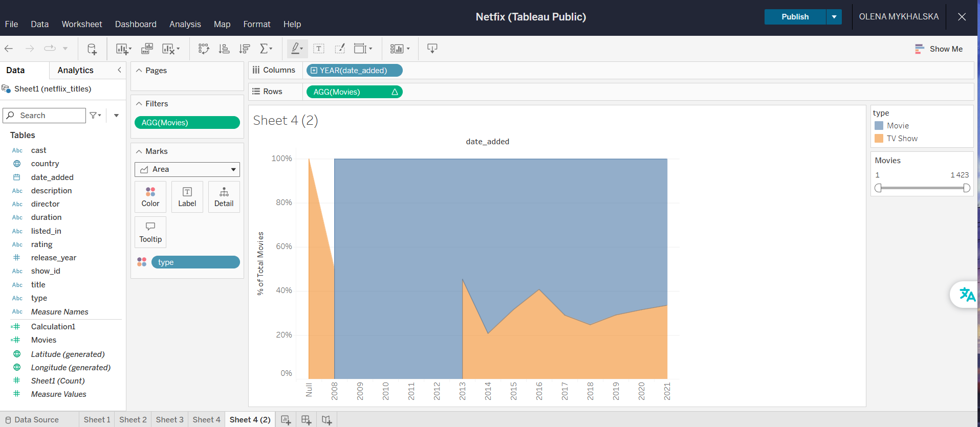This screenshot has height=427, width=980.
Task: Collapse the Data side pane
Action: click(119, 70)
